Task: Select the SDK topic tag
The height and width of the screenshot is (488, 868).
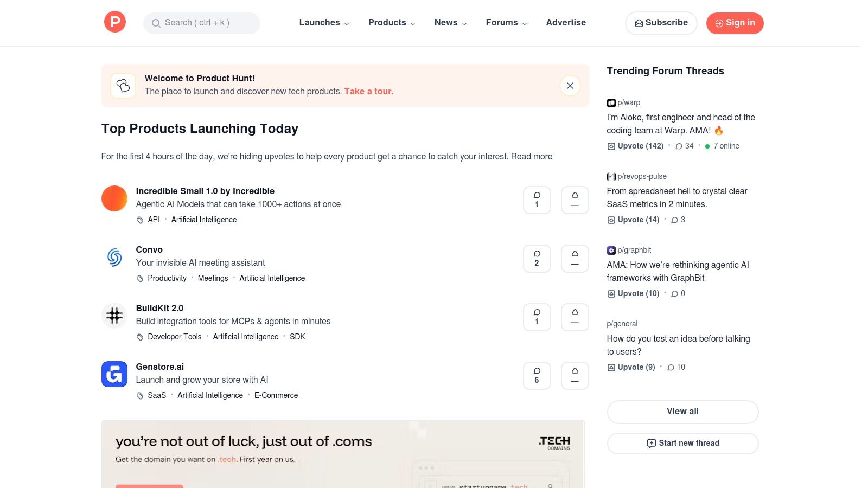Action: pyautogui.click(x=297, y=337)
